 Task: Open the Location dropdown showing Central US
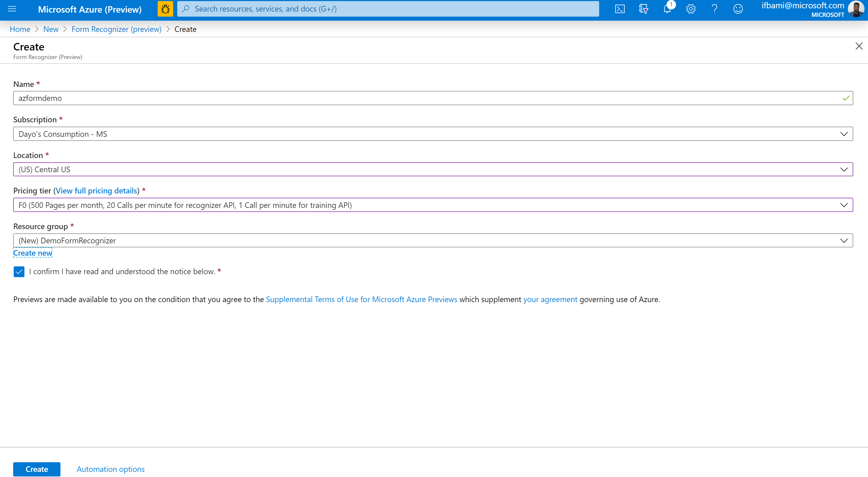tap(433, 169)
